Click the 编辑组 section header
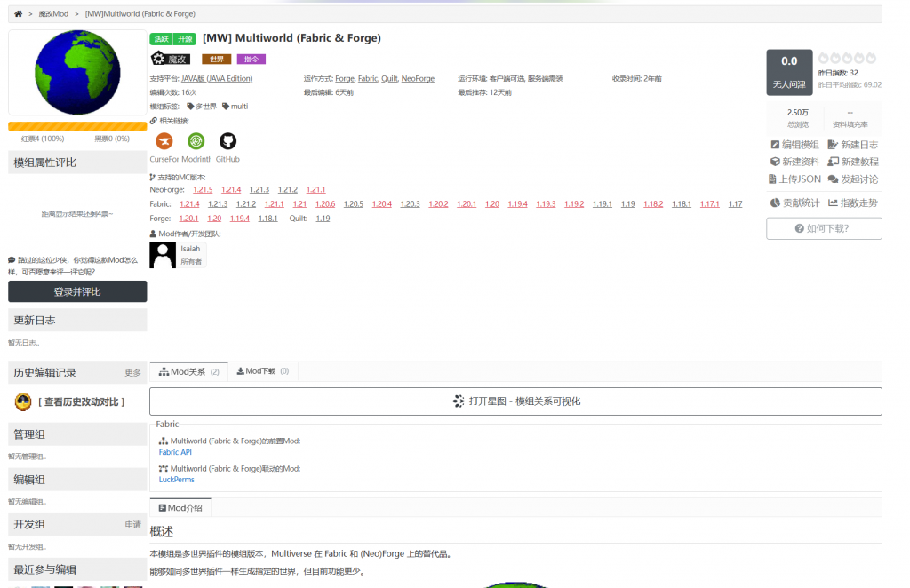The image size is (910, 588). (x=77, y=480)
